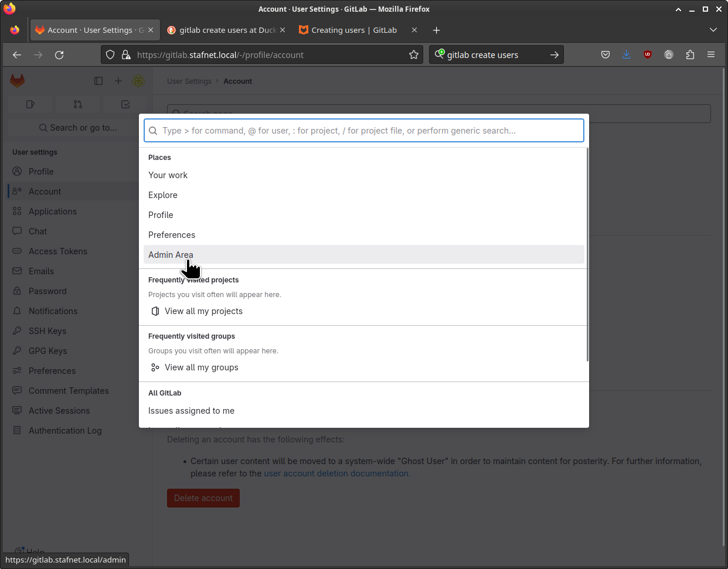Switch to the Creating users GitLab tab
Viewport: 728px width, 569px height.
coord(354,30)
